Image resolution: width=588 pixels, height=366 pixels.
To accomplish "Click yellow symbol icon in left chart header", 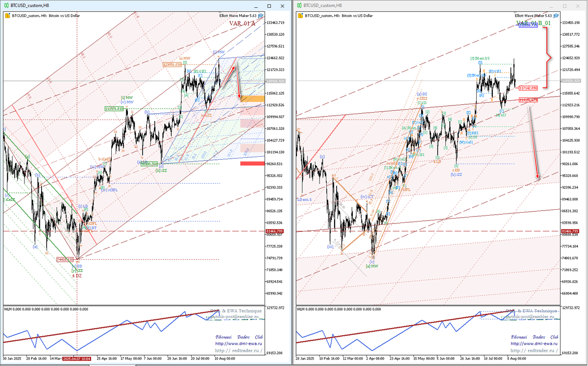I will pyautogui.click(x=7, y=16).
